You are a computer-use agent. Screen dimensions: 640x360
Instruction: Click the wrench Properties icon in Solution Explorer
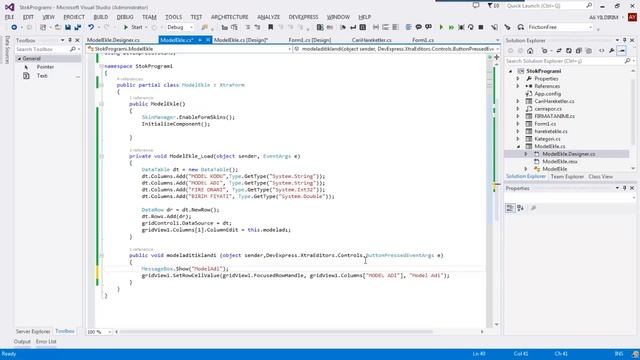coord(611,51)
